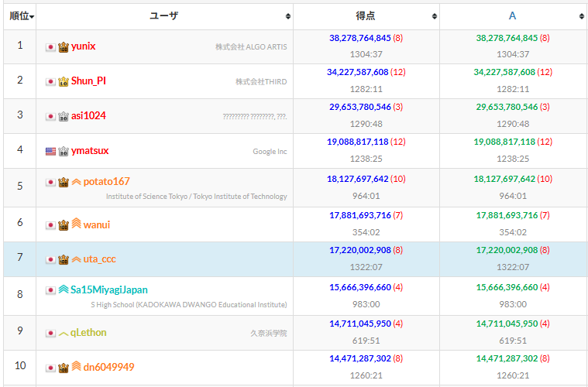This screenshot has height=387, width=588.
Task: Open problem A link in header
Action: tap(512, 15)
